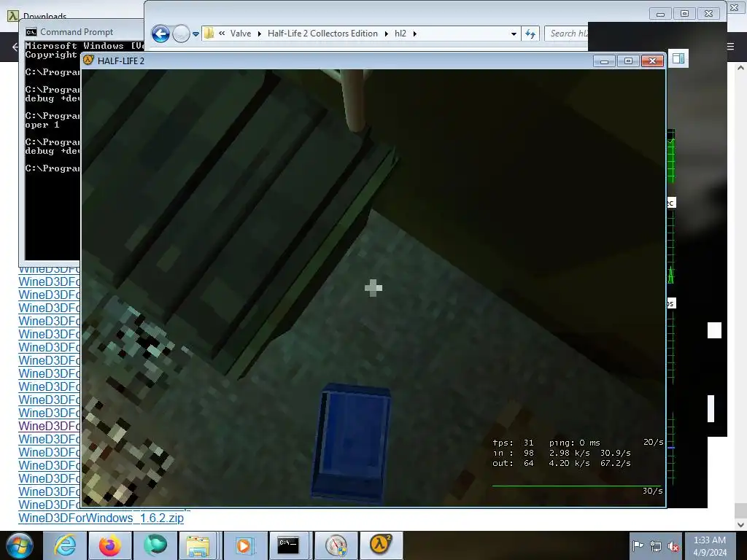Open Windows Explorer folder icon in taskbar
747x560 pixels.
pos(198,545)
